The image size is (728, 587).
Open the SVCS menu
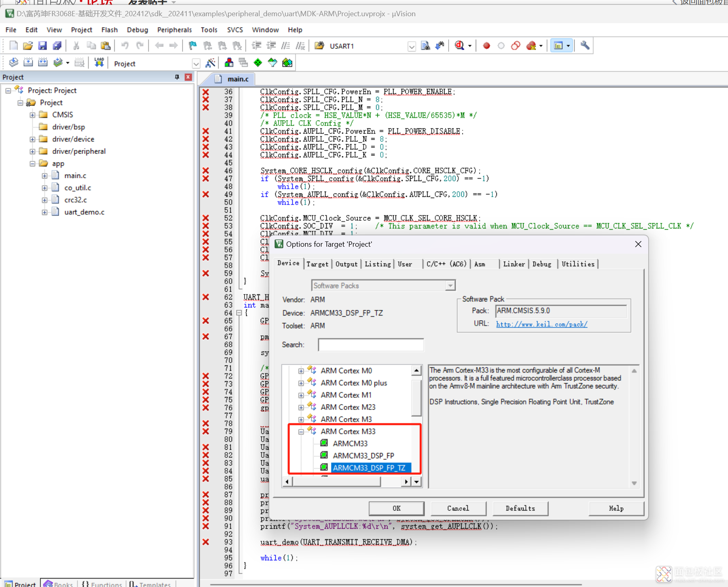click(x=235, y=30)
